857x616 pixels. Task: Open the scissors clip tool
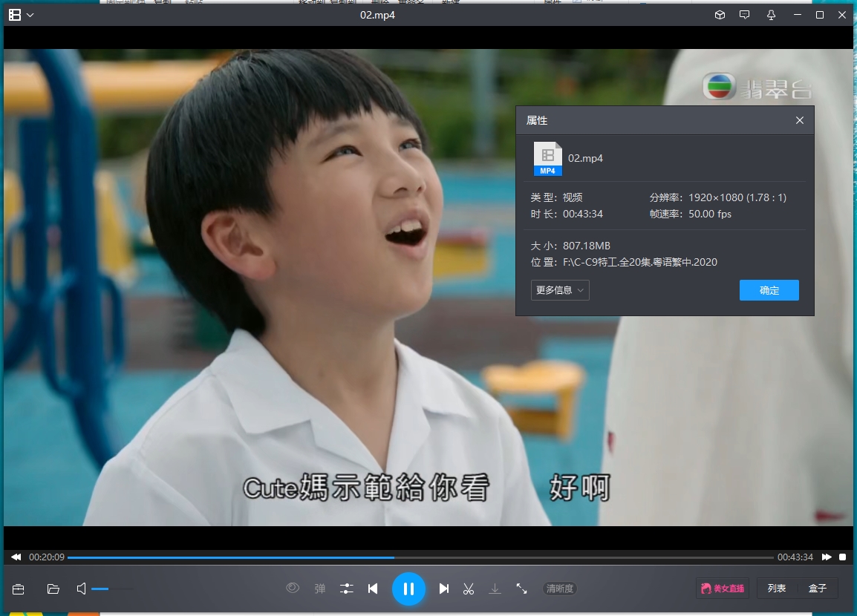tap(469, 589)
